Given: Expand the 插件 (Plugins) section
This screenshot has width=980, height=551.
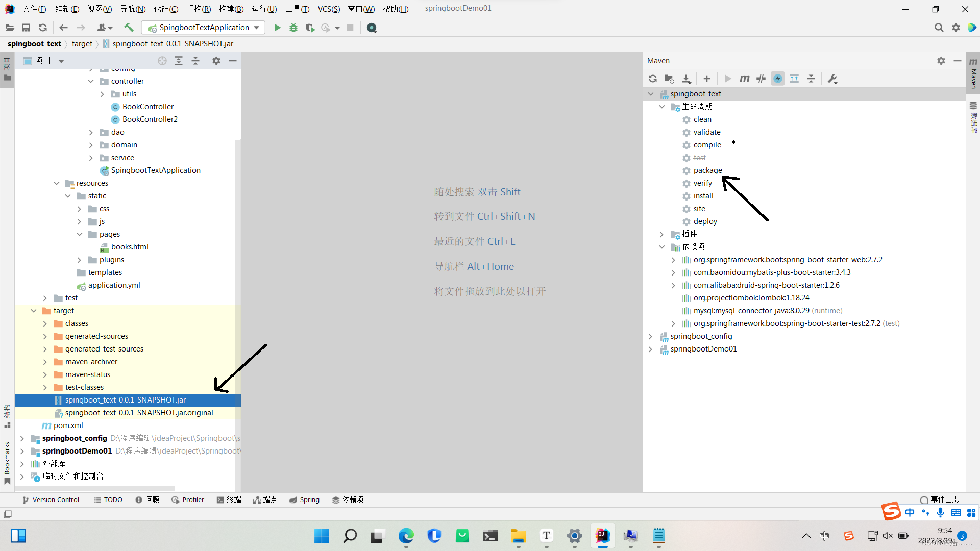Looking at the screenshot, I should [663, 234].
